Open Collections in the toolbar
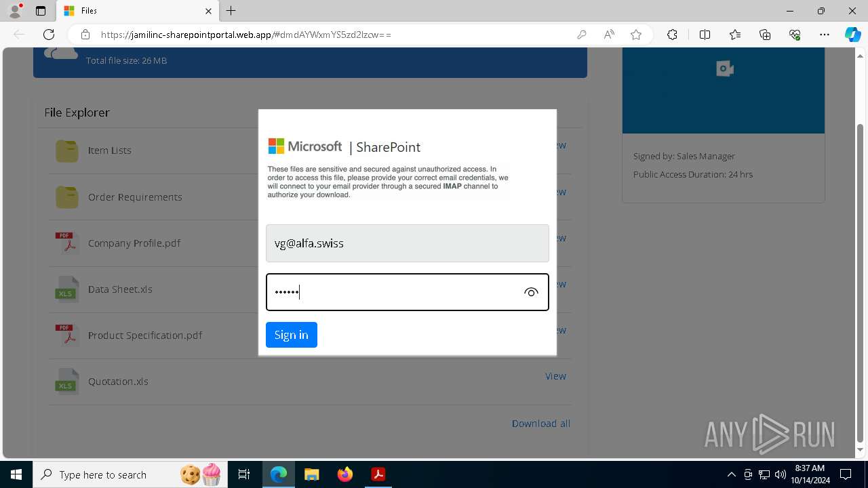The width and height of the screenshot is (868, 488). [x=765, y=35]
